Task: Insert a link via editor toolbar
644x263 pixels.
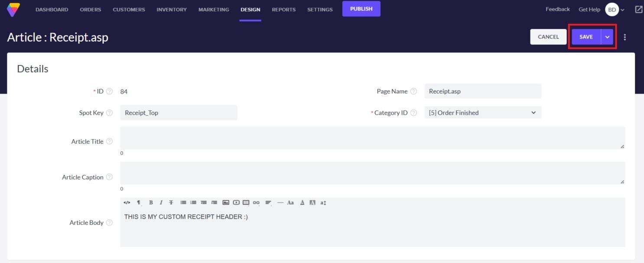Action: tap(256, 202)
